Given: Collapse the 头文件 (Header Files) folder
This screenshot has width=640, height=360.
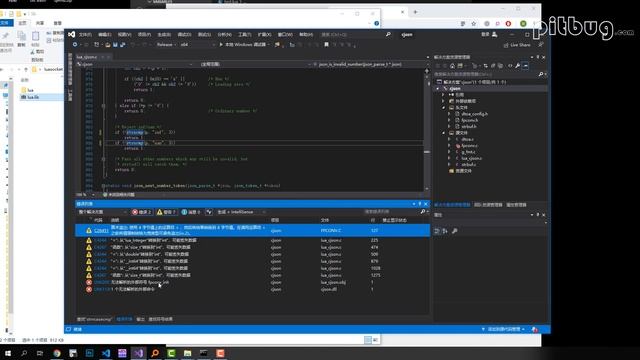Looking at the screenshot, I should click(x=443, y=107).
